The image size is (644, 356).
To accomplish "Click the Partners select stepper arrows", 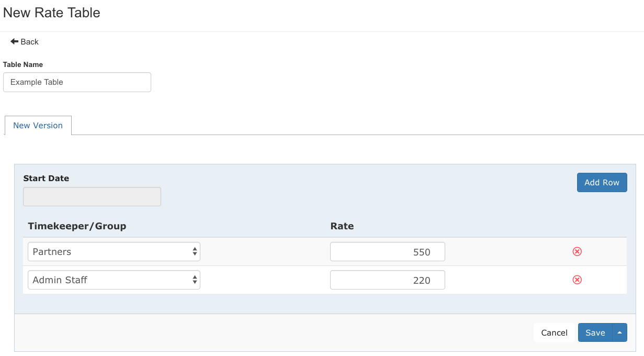I will pyautogui.click(x=195, y=251).
